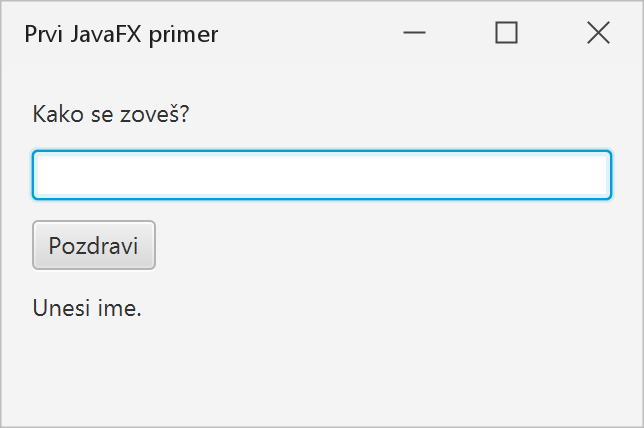Click the dash minimize icon

(414, 32)
